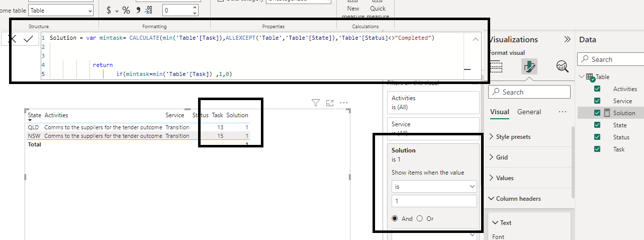Collapse the Table node in Data pane

point(582,77)
